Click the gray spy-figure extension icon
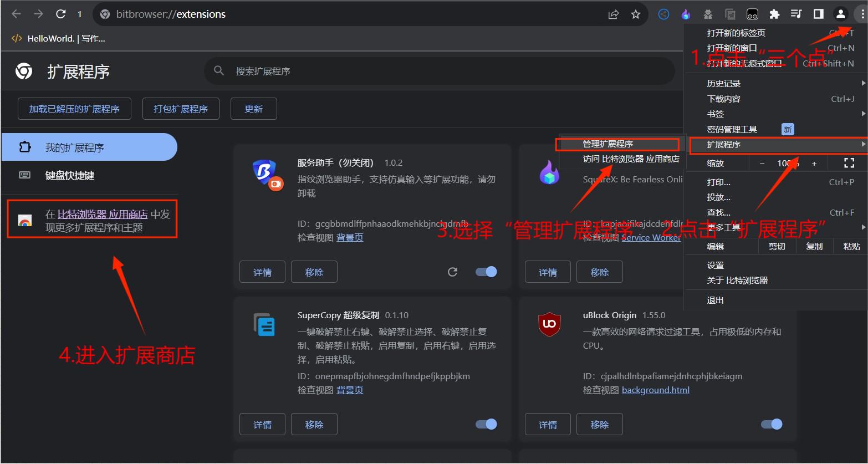868x464 pixels. (708, 14)
